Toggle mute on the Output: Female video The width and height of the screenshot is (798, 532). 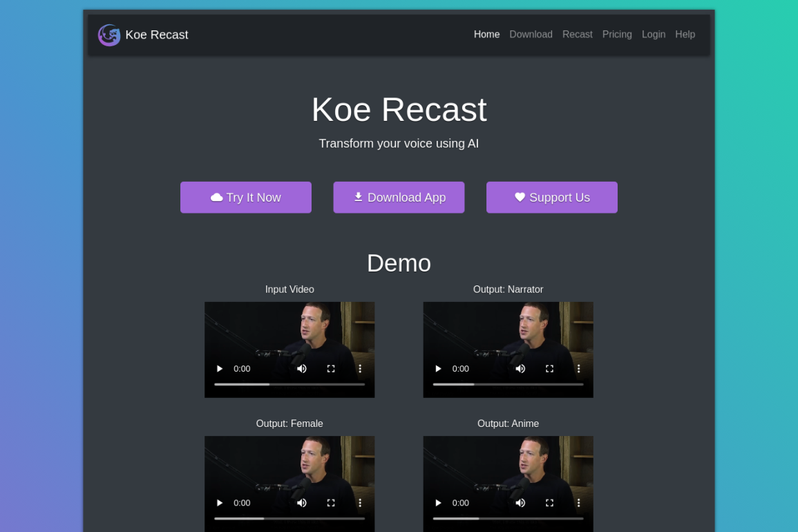click(x=302, y=503)
